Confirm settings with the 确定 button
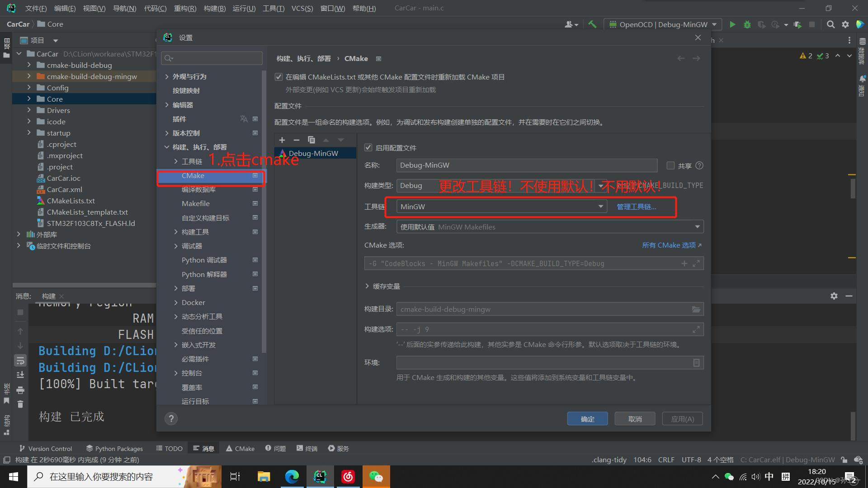 coord(587,418)
